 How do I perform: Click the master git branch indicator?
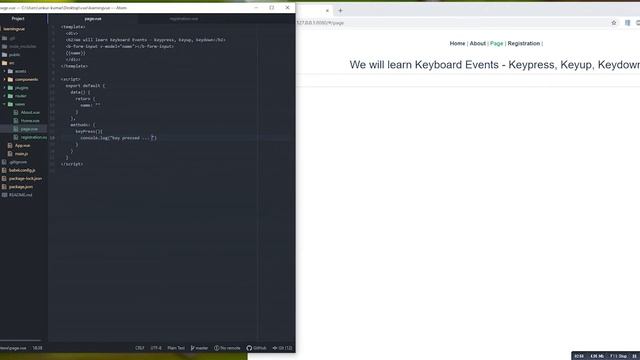199,348
